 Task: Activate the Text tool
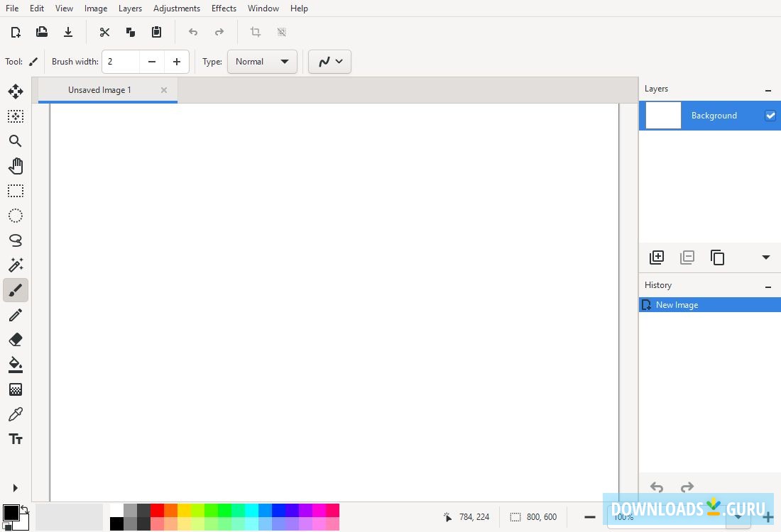pyautogui.click(x=15, y=439)
